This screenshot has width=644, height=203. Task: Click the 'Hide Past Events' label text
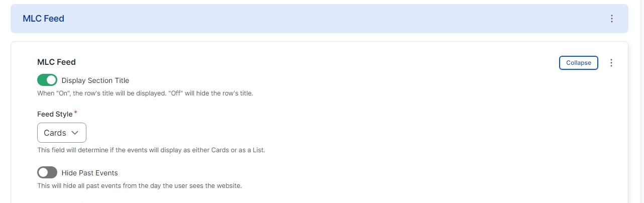pyautogui.click(x=89, y=173)
